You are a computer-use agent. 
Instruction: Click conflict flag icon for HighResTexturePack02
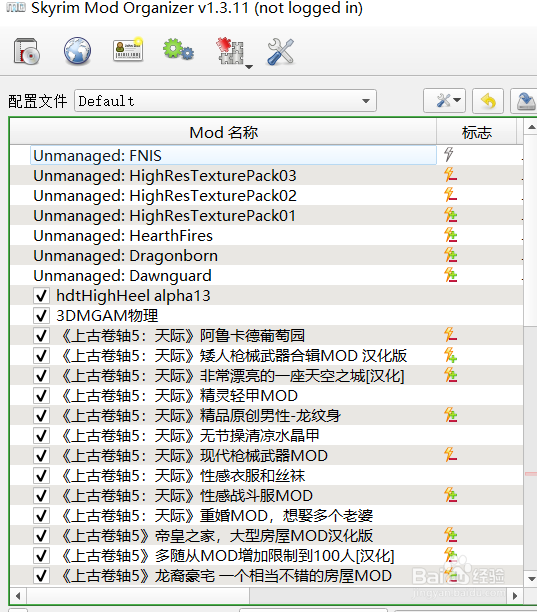click(450, 194)
